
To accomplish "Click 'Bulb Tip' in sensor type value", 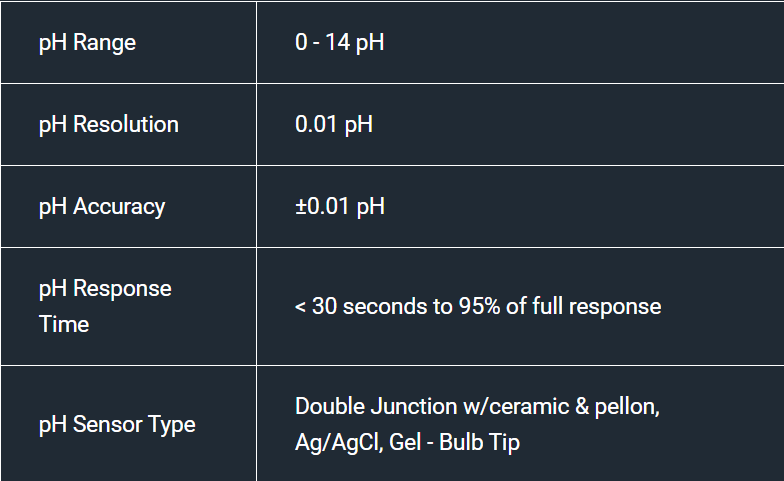I will (x=480, y=442).
